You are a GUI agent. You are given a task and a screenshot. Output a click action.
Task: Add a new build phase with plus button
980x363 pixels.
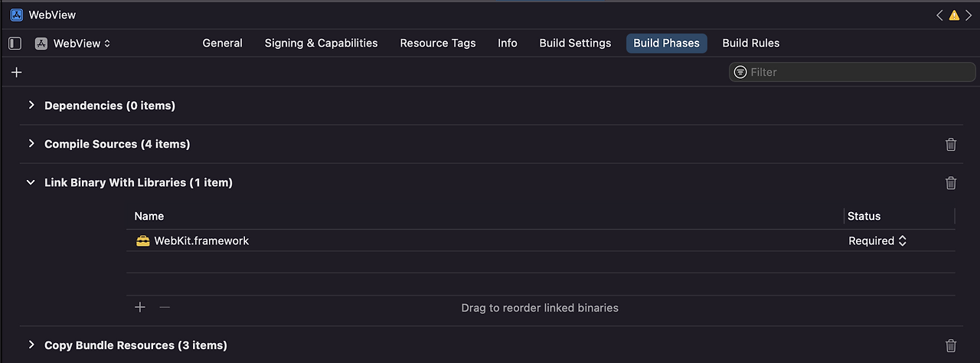coord(17,72)
